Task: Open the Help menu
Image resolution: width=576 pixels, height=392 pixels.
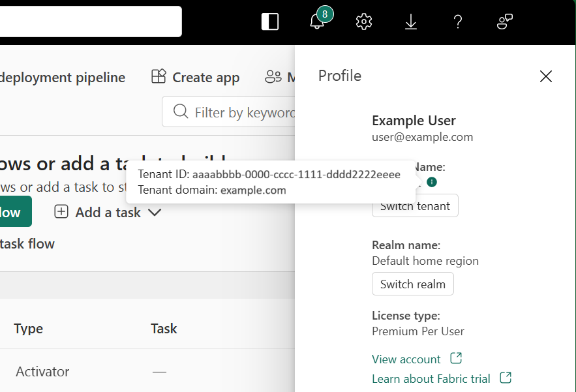Action: [457, 21]
